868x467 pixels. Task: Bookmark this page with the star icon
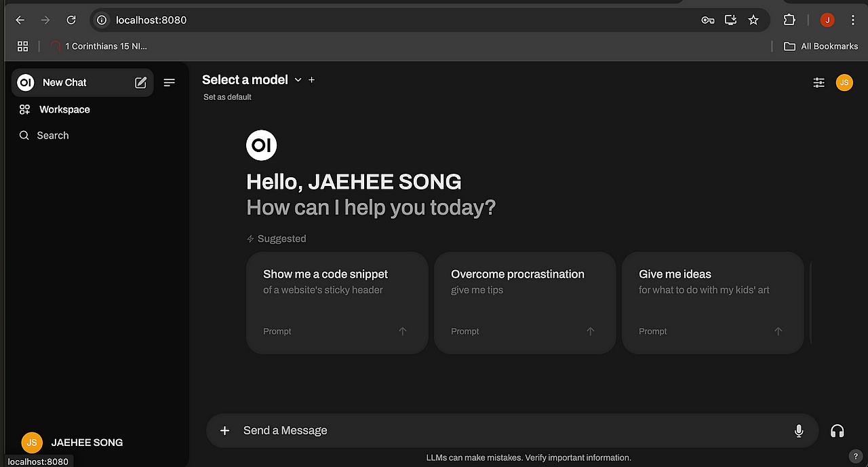(753, 20)
